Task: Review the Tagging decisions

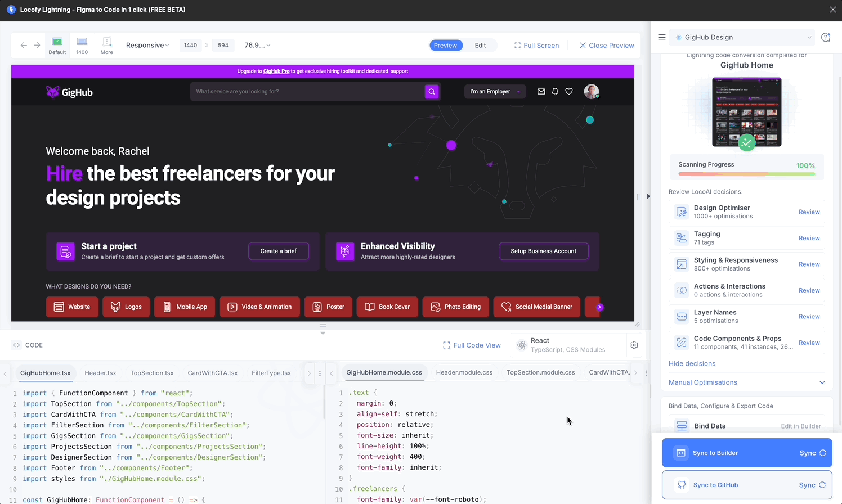Action: click(809, 238)
